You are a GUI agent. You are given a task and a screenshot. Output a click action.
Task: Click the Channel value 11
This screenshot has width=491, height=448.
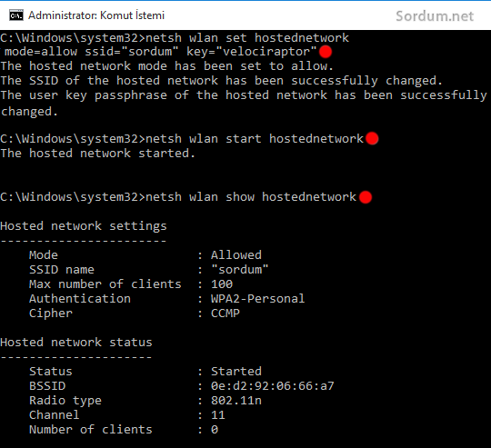[218, 415]
